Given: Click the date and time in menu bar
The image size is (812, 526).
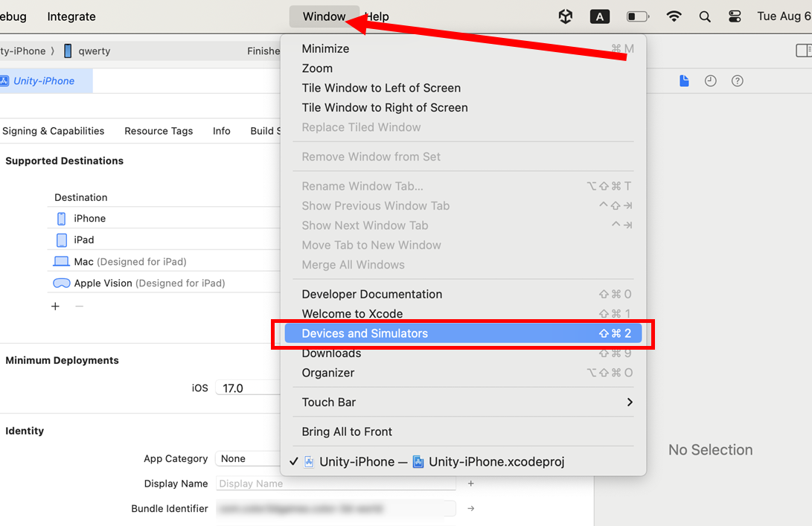Looking at the screenshot, I should pos(784,16).
